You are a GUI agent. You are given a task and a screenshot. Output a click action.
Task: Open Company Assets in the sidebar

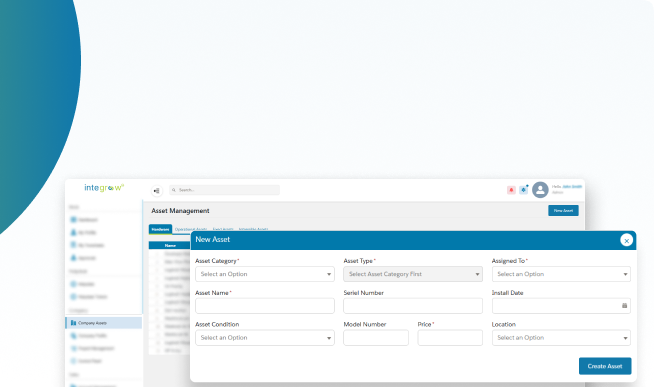[x=103, y=323]
